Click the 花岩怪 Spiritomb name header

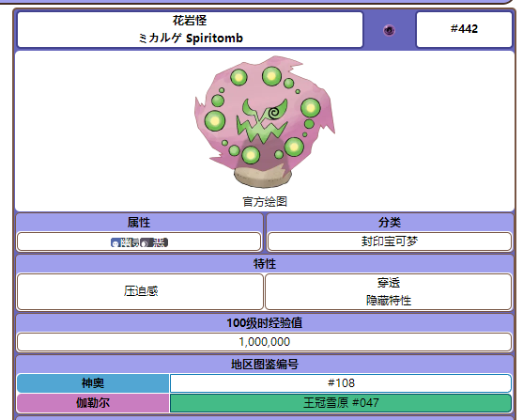(x=190, y=29)
